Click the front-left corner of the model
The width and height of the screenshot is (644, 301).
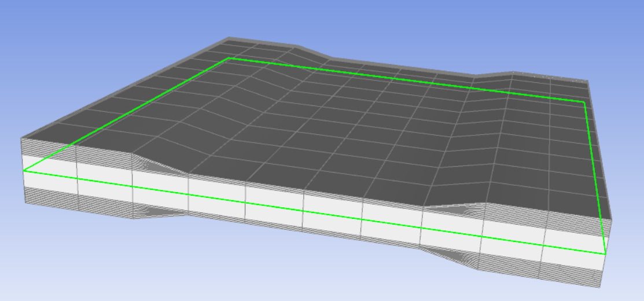tap(23, 139)
